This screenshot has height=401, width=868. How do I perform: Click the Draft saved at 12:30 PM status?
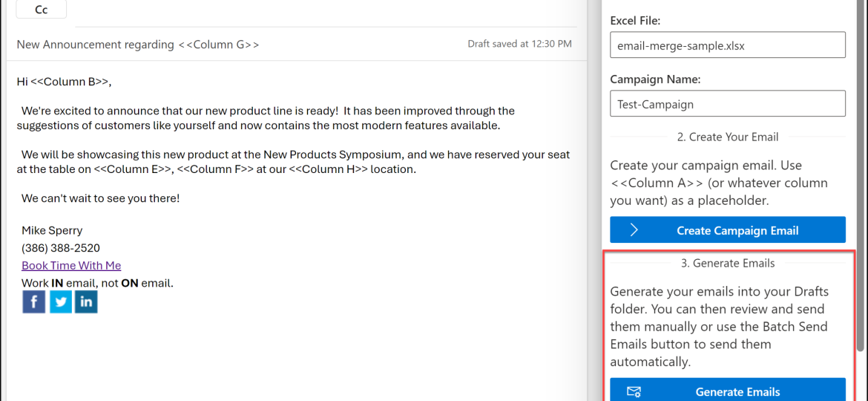click(x=520, y=45)
